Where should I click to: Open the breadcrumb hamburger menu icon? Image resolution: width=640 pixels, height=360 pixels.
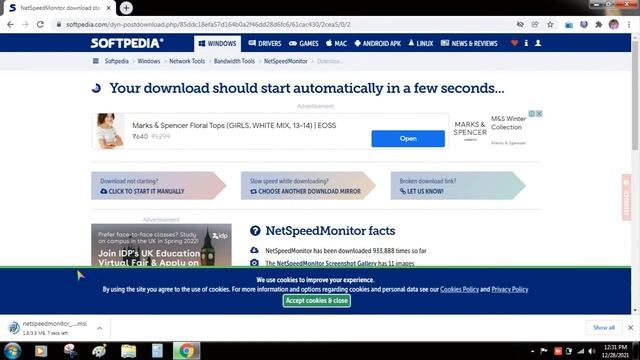click(x=96, y=61)
